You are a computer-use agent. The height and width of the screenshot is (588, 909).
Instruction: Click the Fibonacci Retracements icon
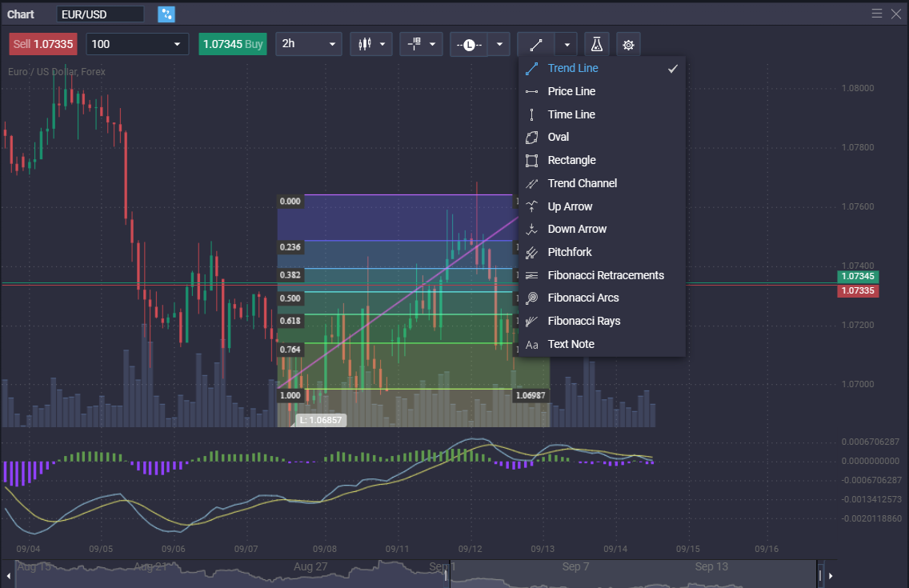coord(531,275)
